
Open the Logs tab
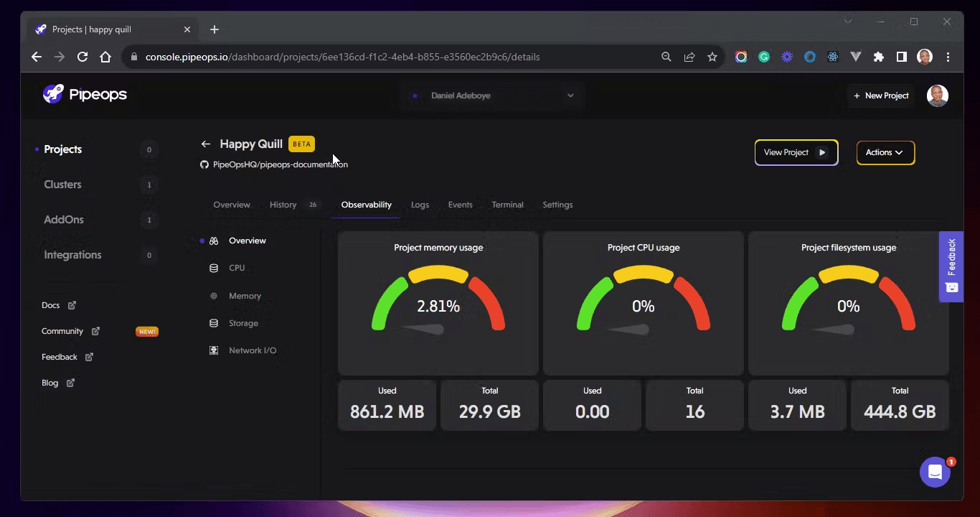click(420, 205)
